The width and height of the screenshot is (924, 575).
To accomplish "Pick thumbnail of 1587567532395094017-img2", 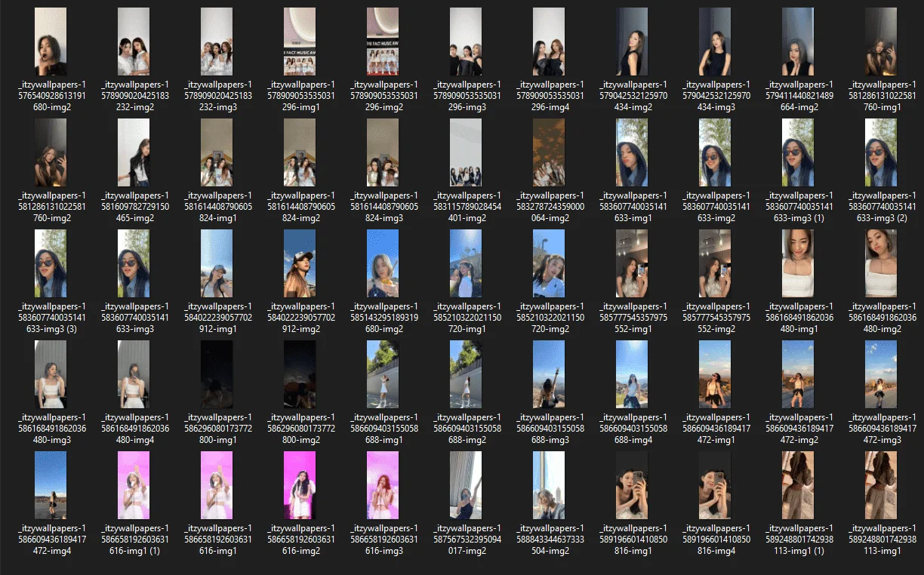I will 466,486.
